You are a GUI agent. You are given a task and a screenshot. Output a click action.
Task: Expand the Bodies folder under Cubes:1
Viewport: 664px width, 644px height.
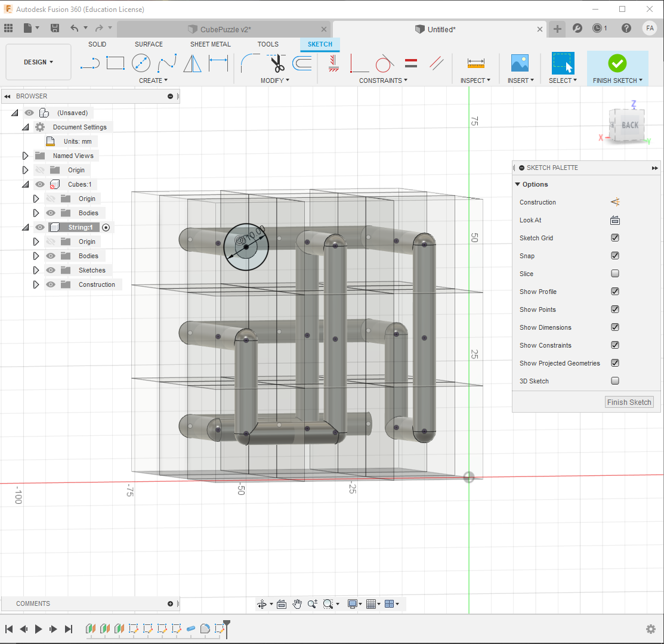pos(35,213)
